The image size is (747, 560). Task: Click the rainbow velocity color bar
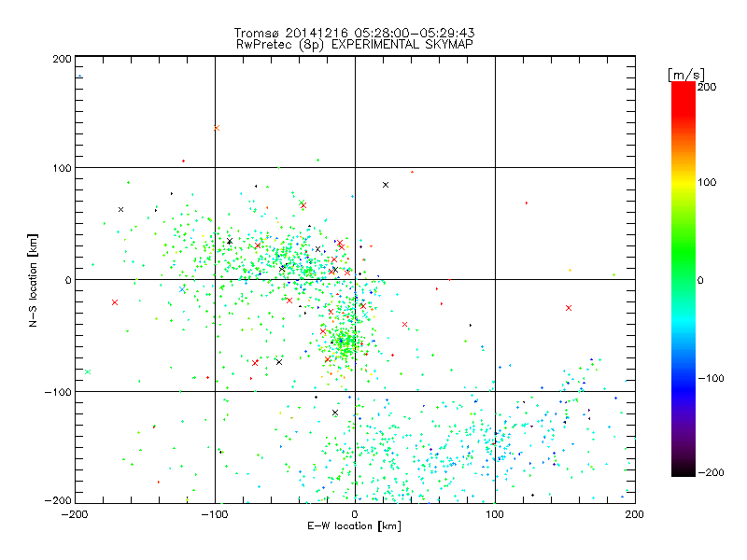point(684,278)
